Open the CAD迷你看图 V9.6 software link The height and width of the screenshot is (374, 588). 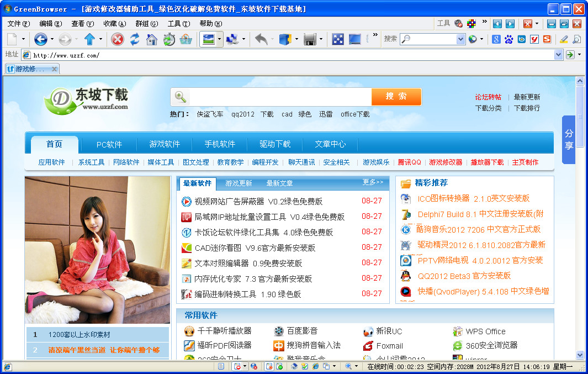[x=255, y=247]
